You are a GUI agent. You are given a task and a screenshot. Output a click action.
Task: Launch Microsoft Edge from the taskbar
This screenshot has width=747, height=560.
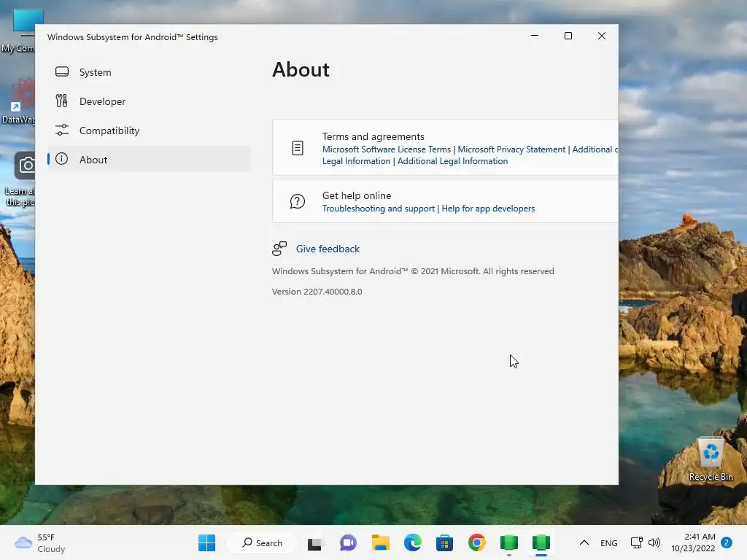[x=413, y=542]
